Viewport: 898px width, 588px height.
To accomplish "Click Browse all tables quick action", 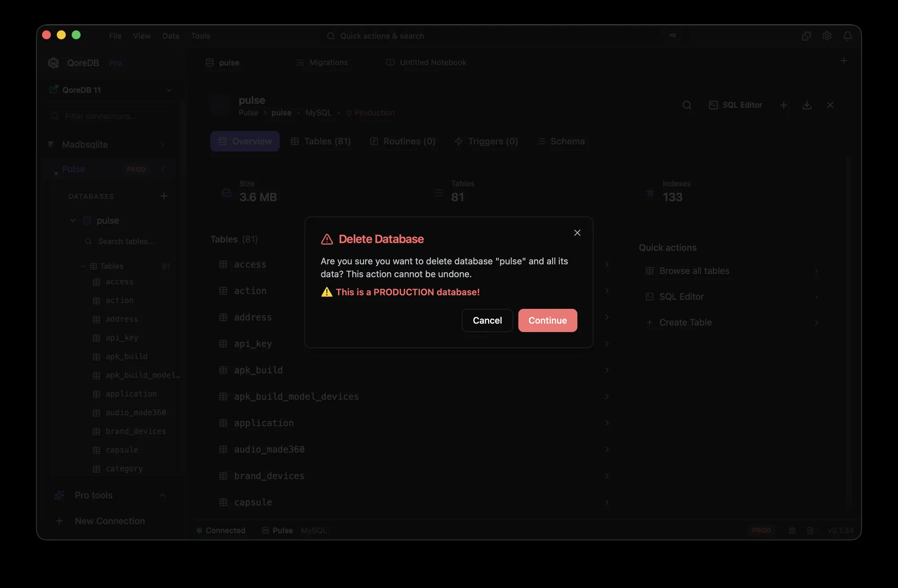I will coord(732,271).
